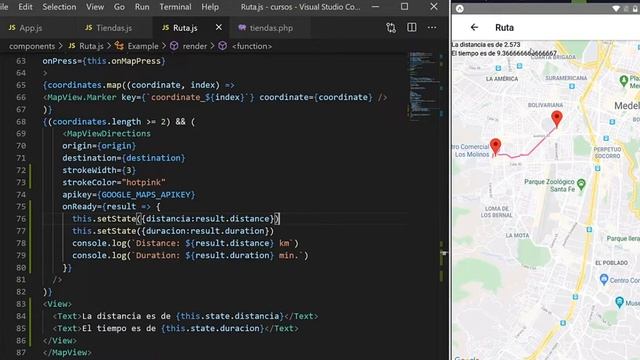This screenshot has width=640, height=360.
Task: Tap the SURAMERICANA map label
Action: tap(566, 78)
